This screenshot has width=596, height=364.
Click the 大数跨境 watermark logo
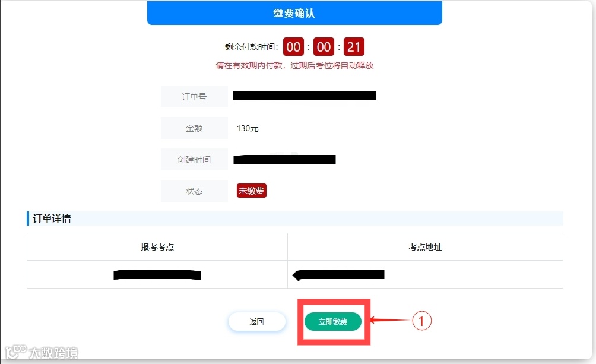click(x=42, y=352)
